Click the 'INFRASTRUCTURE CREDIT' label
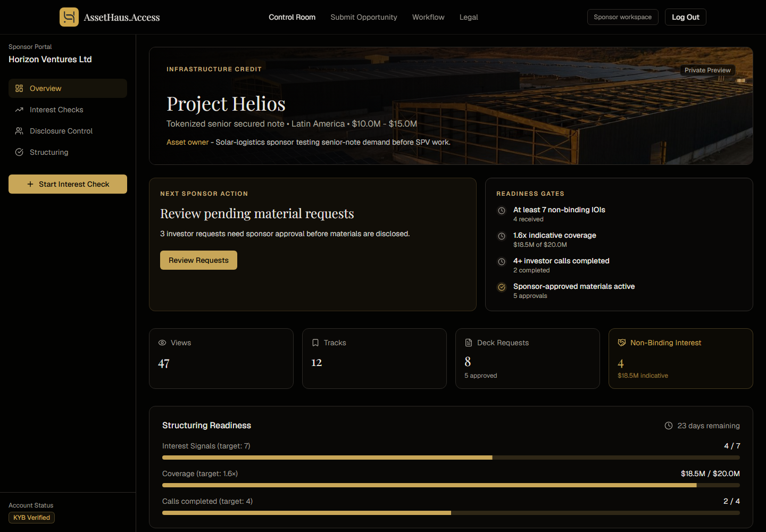 214,69
